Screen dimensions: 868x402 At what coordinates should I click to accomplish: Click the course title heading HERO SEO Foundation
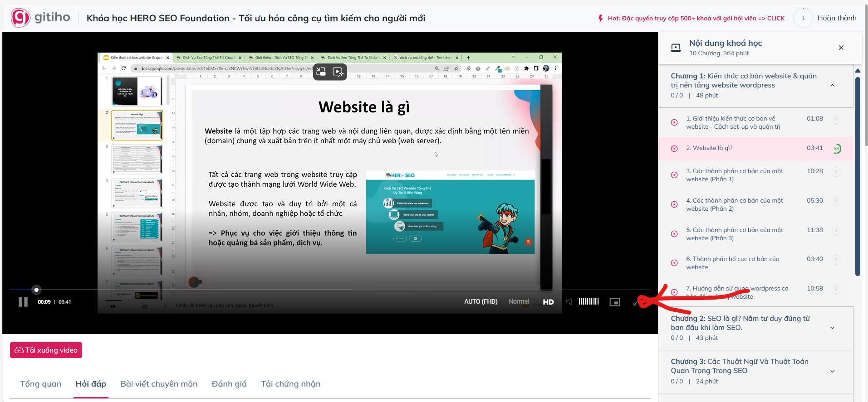(x=256, y=18)
